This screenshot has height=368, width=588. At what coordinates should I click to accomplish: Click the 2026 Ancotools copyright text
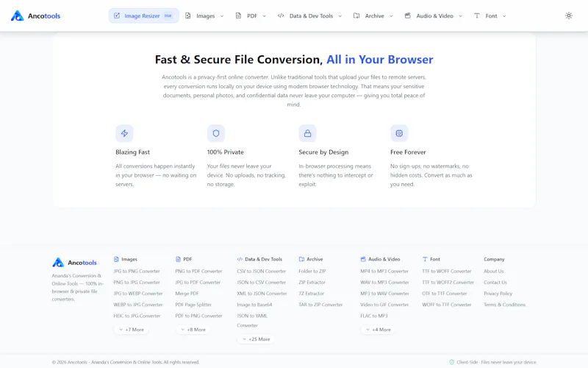pos(126,362)
